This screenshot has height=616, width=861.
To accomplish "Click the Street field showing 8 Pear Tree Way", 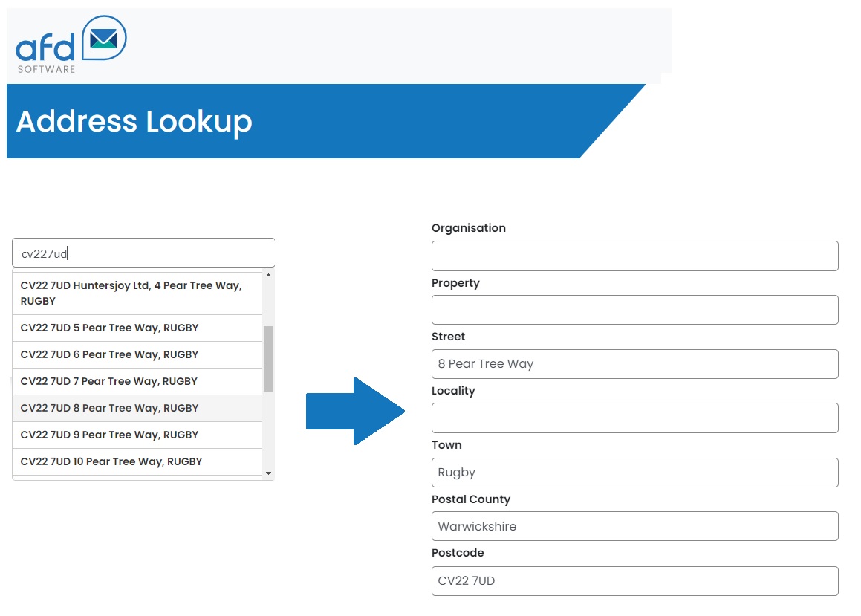I will (x=634, y=363).
